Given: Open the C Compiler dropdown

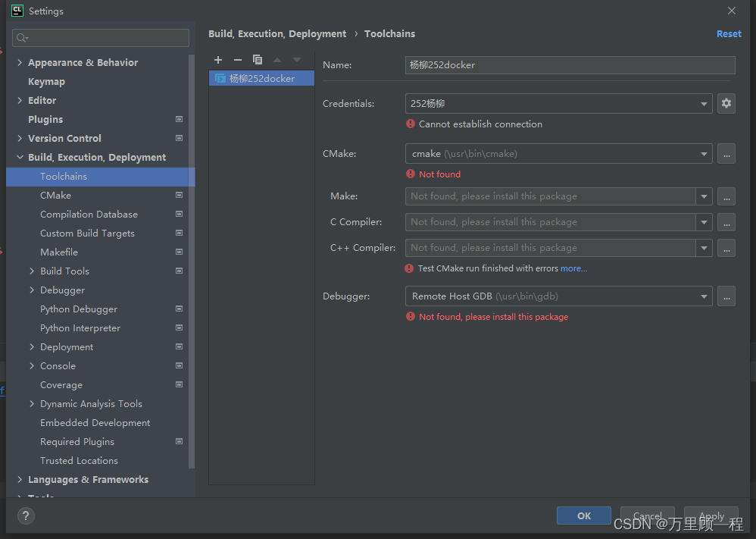Looking at the screenshot, I should [704, 221].
